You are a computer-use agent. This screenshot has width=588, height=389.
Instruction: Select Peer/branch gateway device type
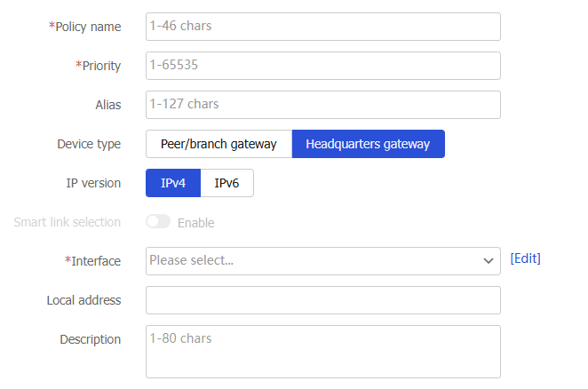pos(219,144)
